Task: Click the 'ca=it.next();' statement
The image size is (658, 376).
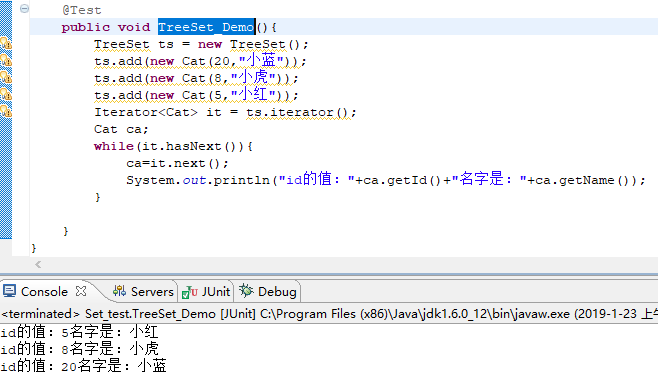Action: tap(178, 163)
